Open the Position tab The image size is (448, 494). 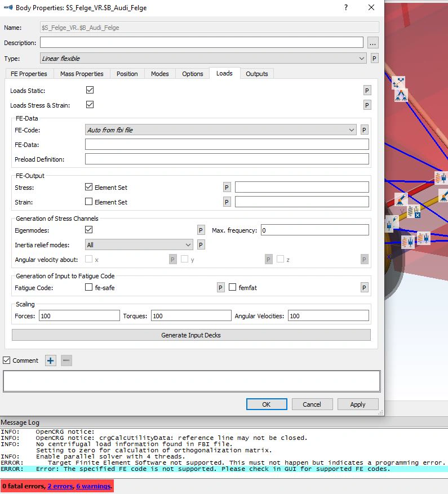(127, 74)
